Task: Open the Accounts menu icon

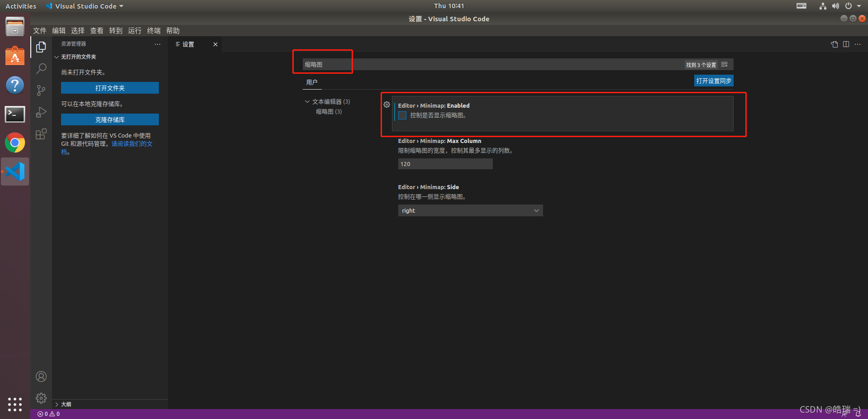Action: [x=41, y=376]
